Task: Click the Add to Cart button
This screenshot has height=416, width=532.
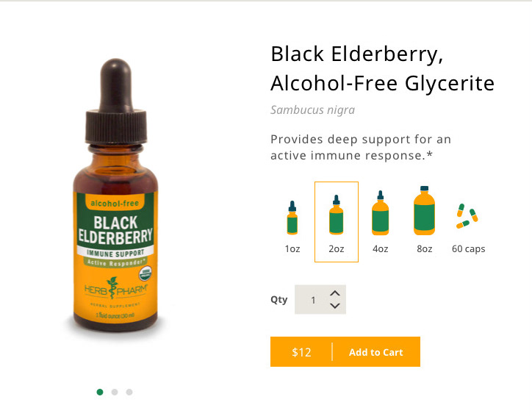Action: point(376,352)
